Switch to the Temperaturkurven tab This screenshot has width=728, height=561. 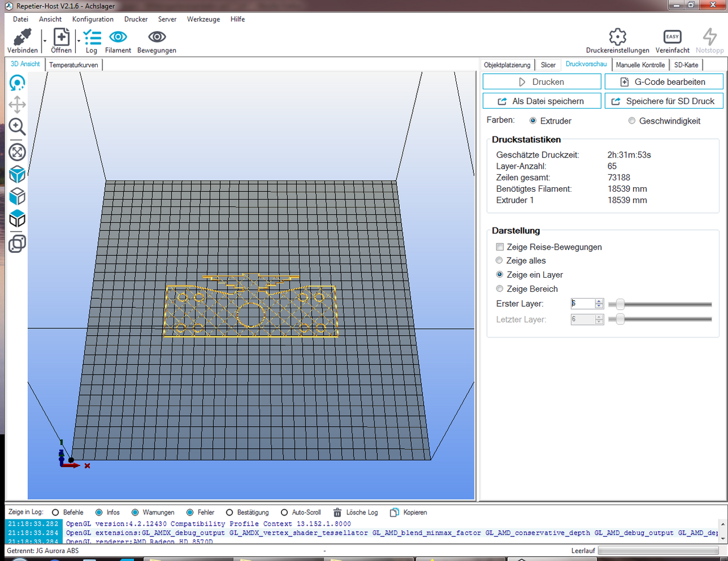pos(73,65)
